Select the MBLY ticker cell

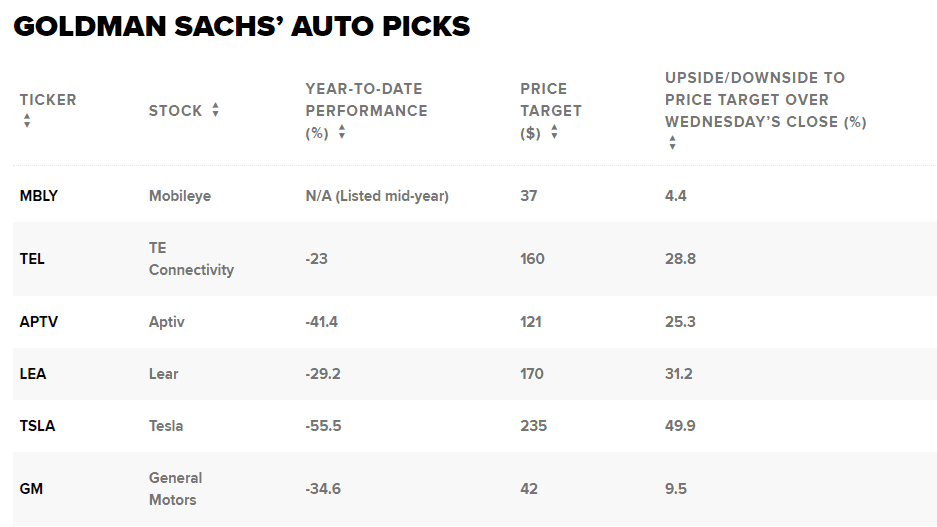point(39,196)
